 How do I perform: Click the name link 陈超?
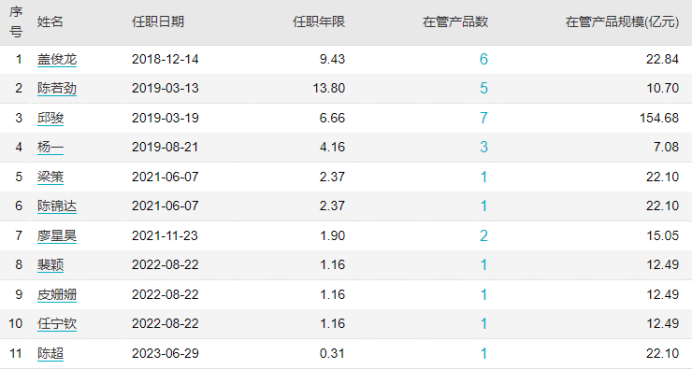(50, 353)
